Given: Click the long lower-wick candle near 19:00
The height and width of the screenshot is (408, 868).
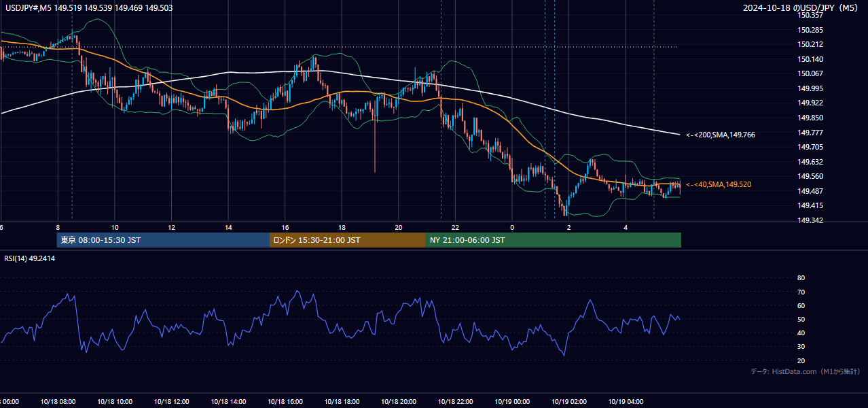Looking at the screenshot, I should 375,136.
